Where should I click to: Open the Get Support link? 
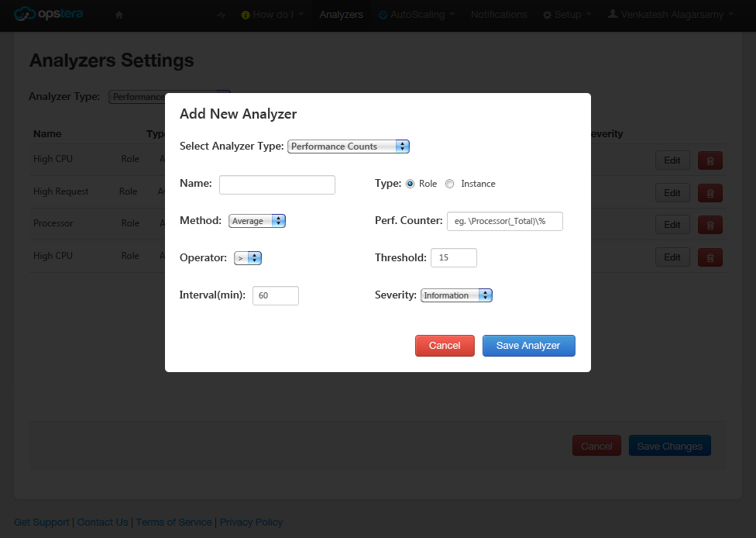pos(42,522)
